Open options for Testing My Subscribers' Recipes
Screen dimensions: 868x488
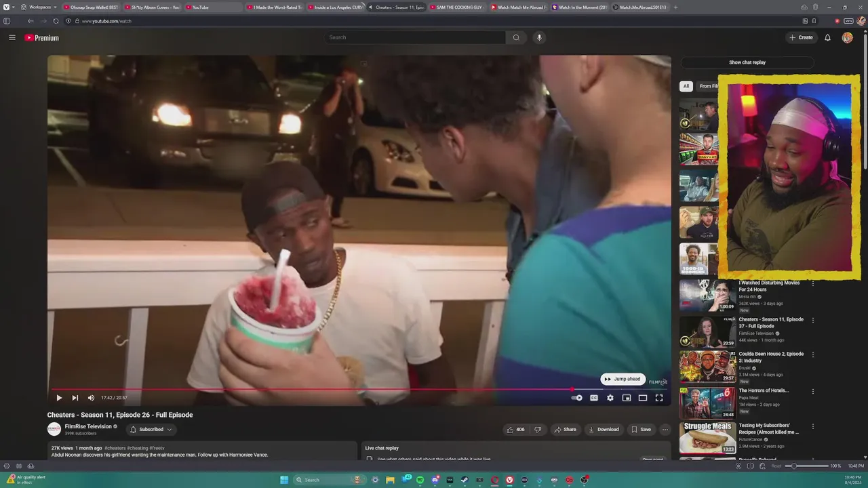[813, 426]
